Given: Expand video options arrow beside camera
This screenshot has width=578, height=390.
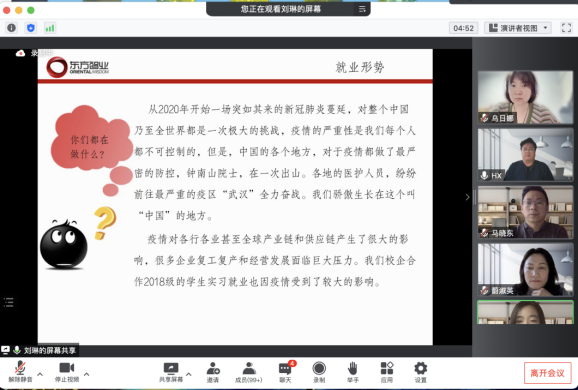Looking at the screenshot, I should coord(87,374).
